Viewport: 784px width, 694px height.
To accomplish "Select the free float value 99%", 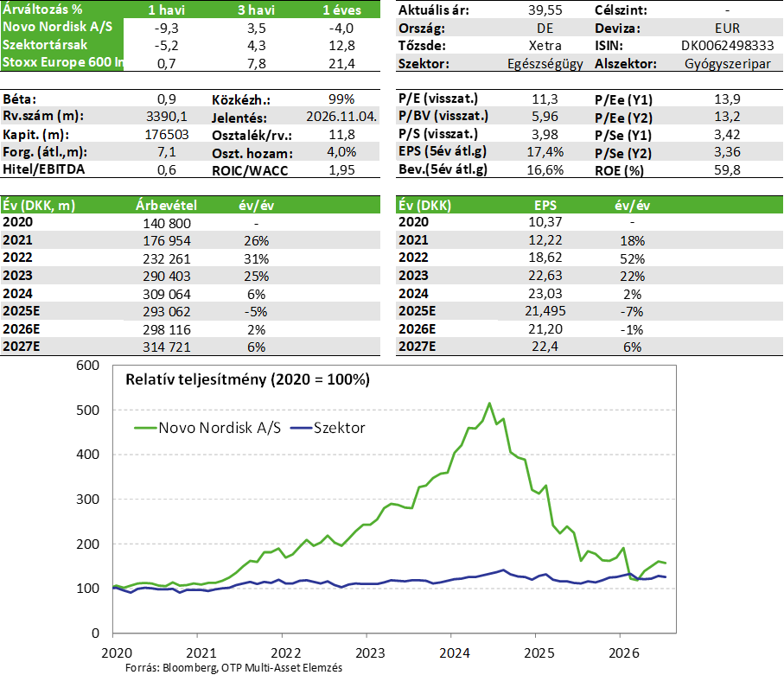I will (341, 99).
